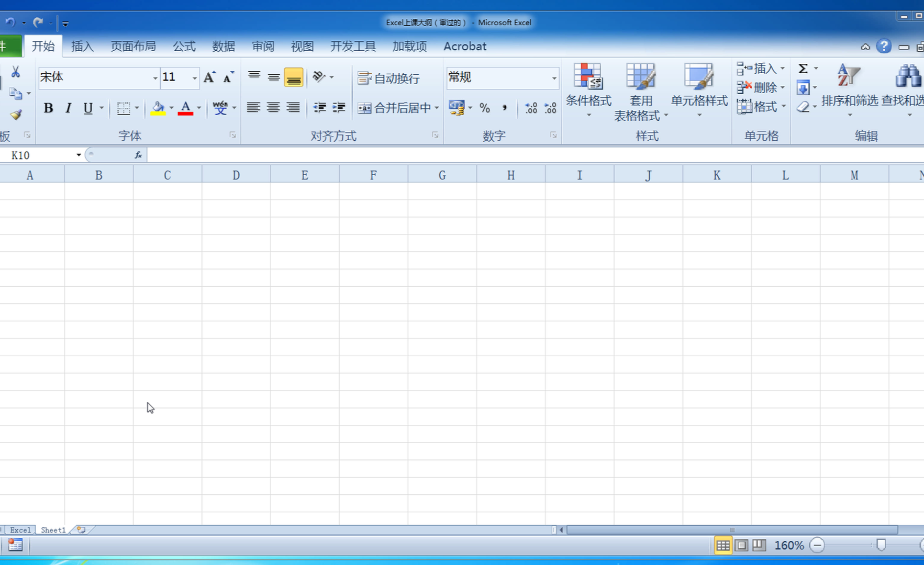
Task: Click the Copy icon in clipboard group
Action: (x=16, y=94)
